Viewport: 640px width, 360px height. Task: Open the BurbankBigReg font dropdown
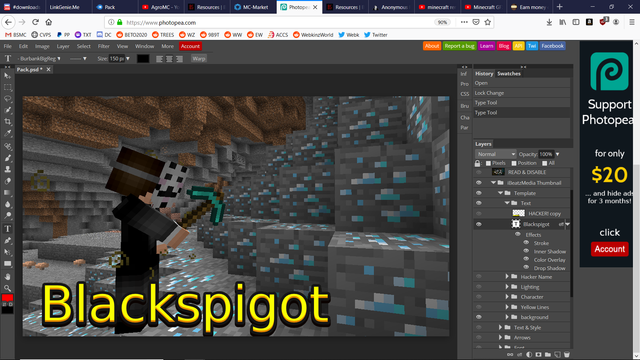pos(39,59)
